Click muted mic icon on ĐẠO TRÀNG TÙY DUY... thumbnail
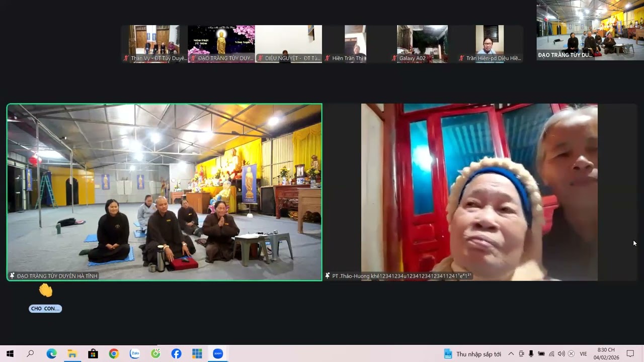 [x=193, y=58]
